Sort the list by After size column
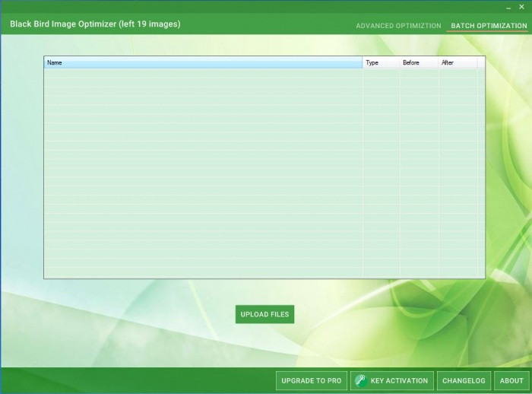This screenshot has height=394, width=532. 458,62
